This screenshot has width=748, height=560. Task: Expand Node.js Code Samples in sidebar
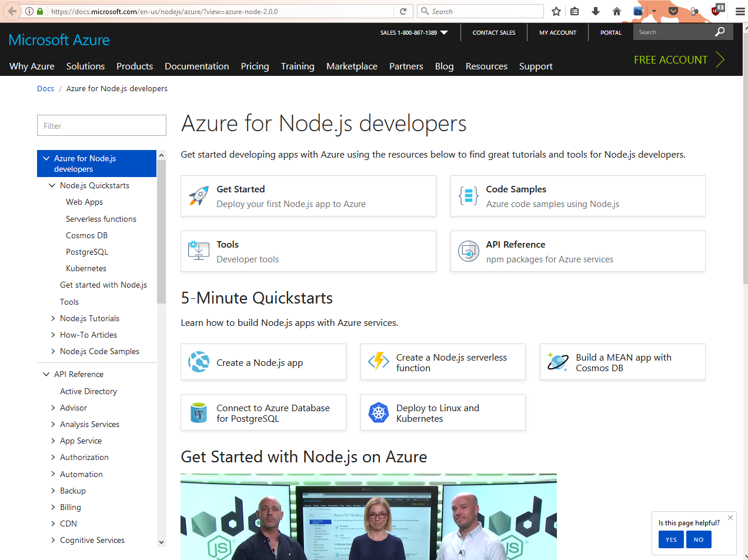(53, 351)
